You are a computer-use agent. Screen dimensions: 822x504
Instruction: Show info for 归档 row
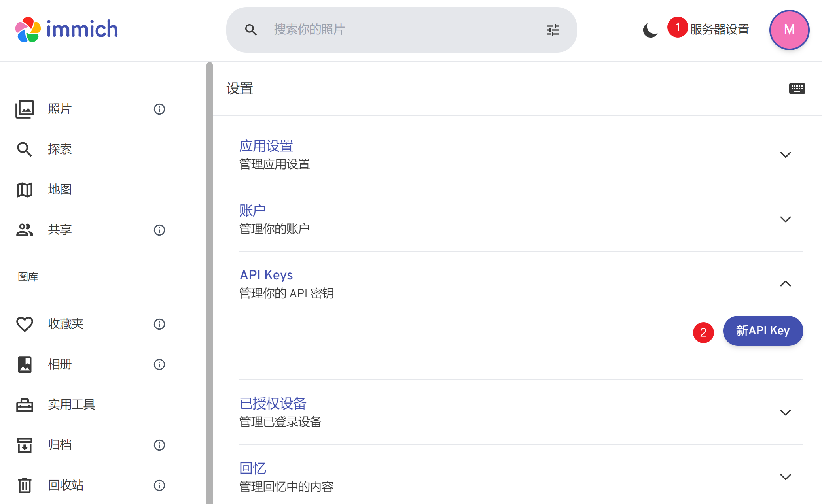159,445
